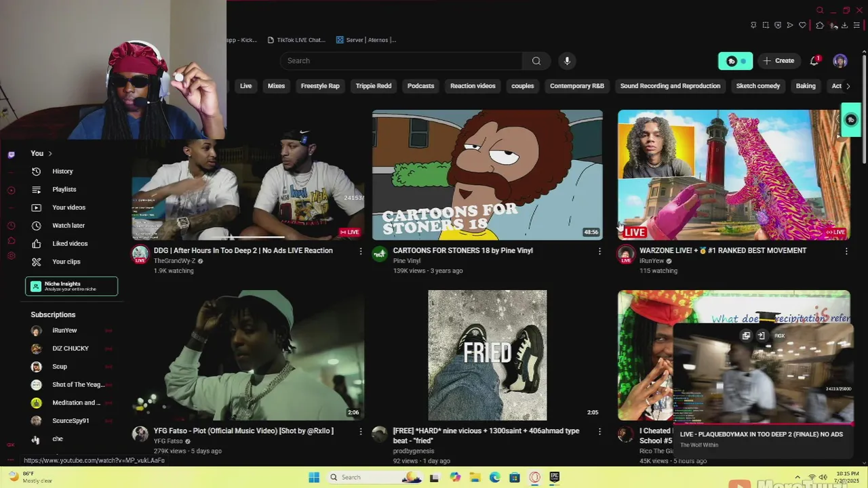
Task: Open the FRIED beat thumbnail
Action: (x=487, y=355)
